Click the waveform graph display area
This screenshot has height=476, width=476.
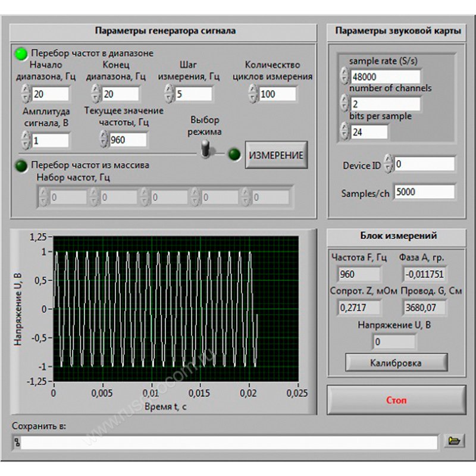[175, 308]
